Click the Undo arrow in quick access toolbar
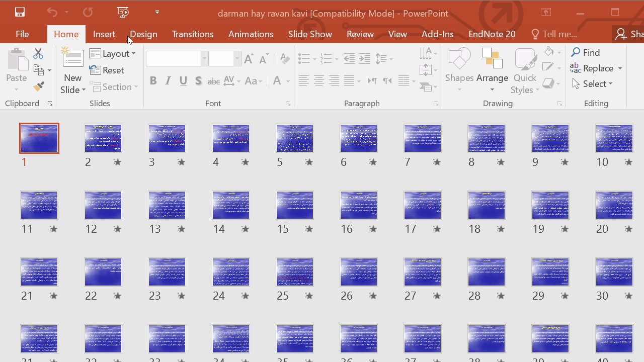This screenshot has height=362, width=644. tap(51, 12)
